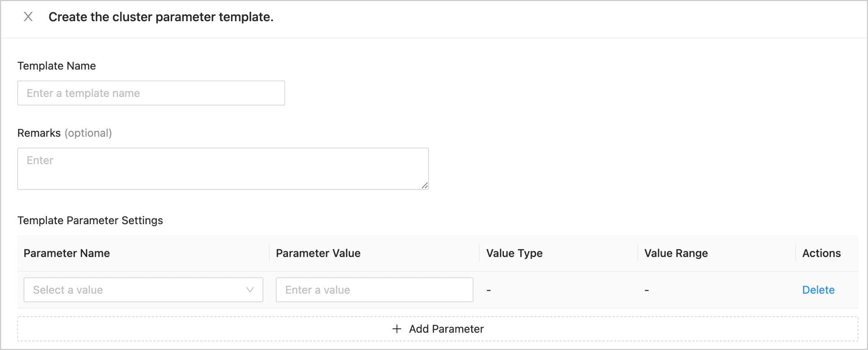
Task: Delete the parameter row
Action: [818, 290]
